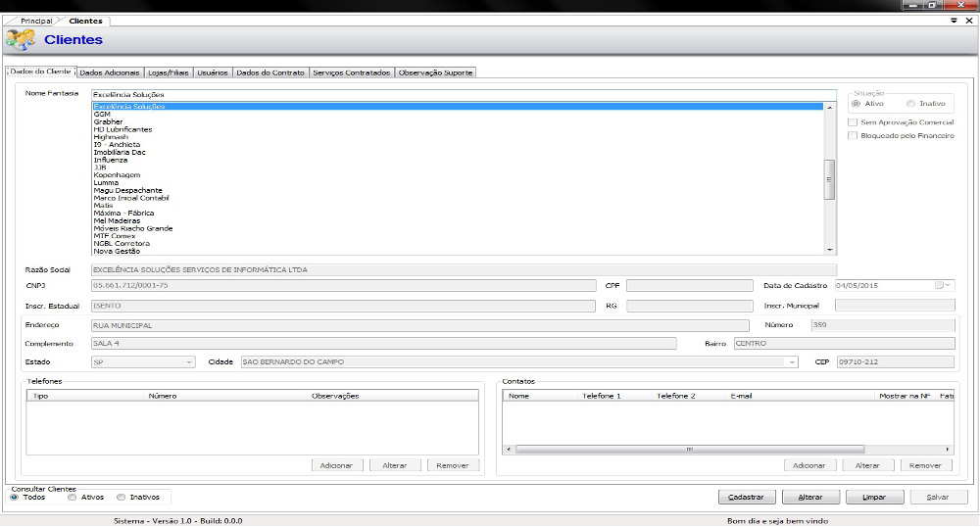980x527 pixels.
Task: Select the Inativo situation radio button
Action: [911, 103]
